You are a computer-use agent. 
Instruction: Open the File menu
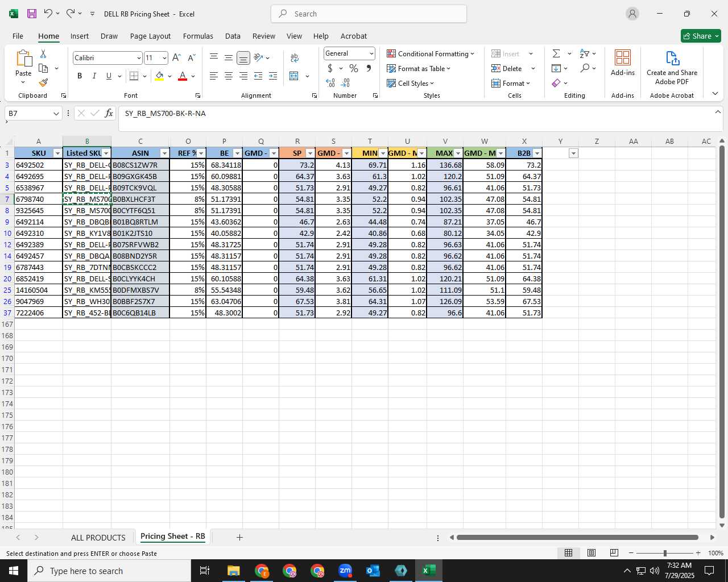18,36
